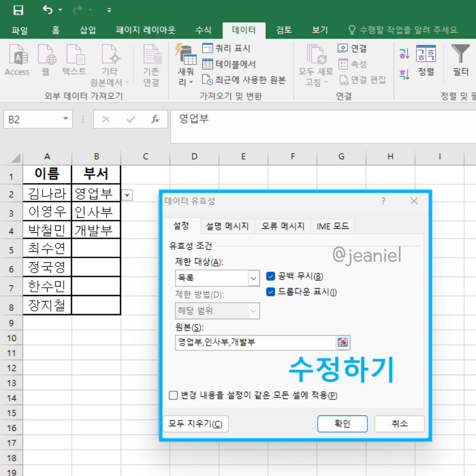The height and width of the screenshot is (476, 476).
Task: Expand the Name Box dropdown showing B2
Action: (x=65, y=119)
